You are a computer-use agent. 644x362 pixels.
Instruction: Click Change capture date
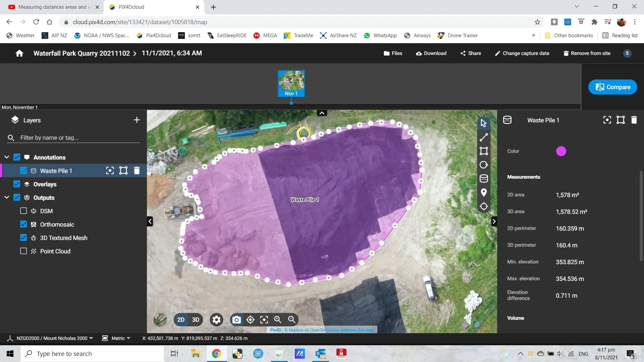click(522, 53)
